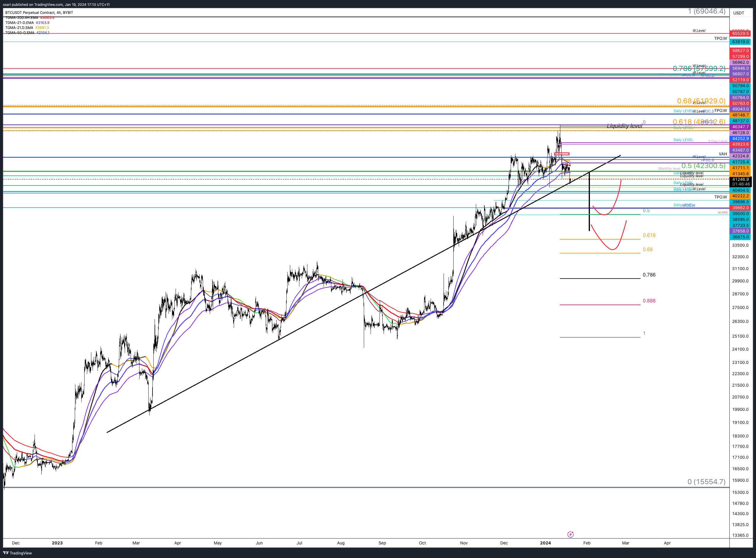Click the red m.TPO label
This screenshot has width=756, height=558.
pyautogui.click(x=723, y=212)
